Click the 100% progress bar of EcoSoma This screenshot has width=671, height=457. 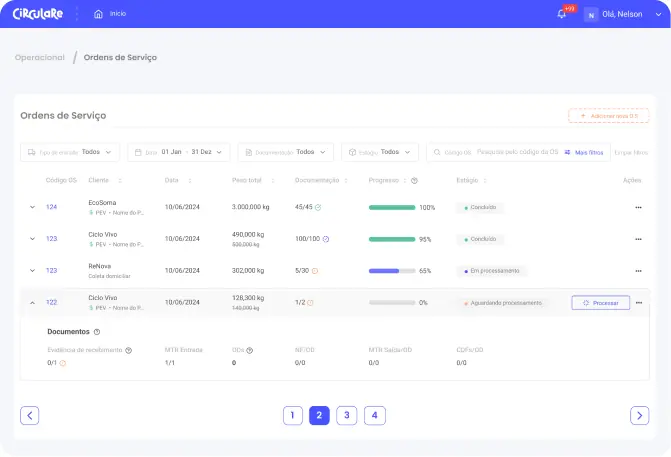point(392,208)
